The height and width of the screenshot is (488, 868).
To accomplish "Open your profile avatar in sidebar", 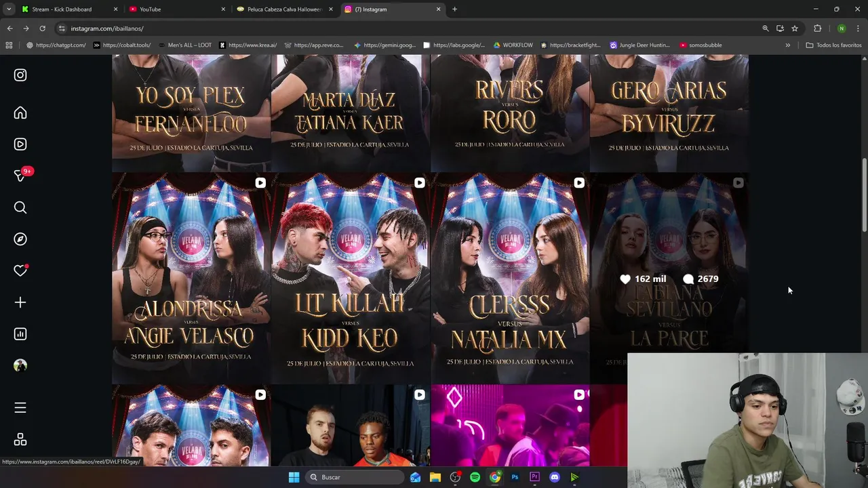I will coord(20,365).
